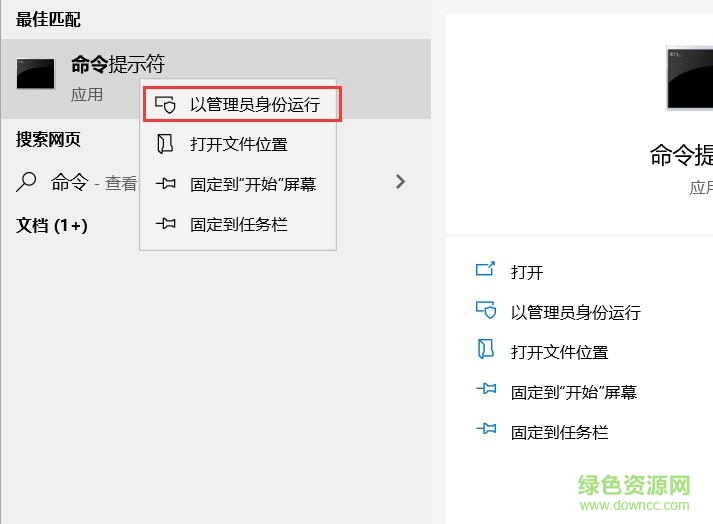This screenshot has height=524, width=713.
Task: Click 打开 in the right panel
Action: [527, 272]
